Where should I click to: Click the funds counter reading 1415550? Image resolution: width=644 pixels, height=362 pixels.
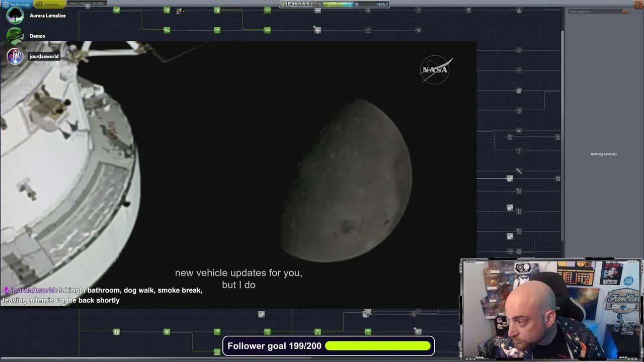299,4
